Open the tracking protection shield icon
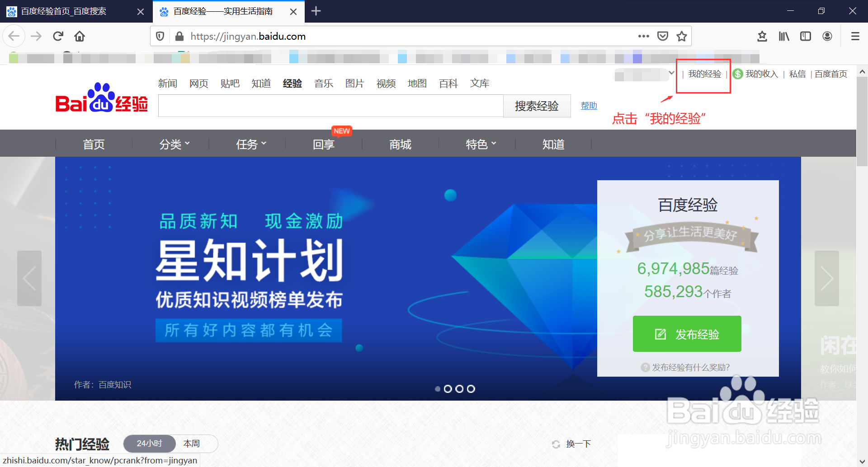Screen dimensions: 868x467 tap(160, 36)
